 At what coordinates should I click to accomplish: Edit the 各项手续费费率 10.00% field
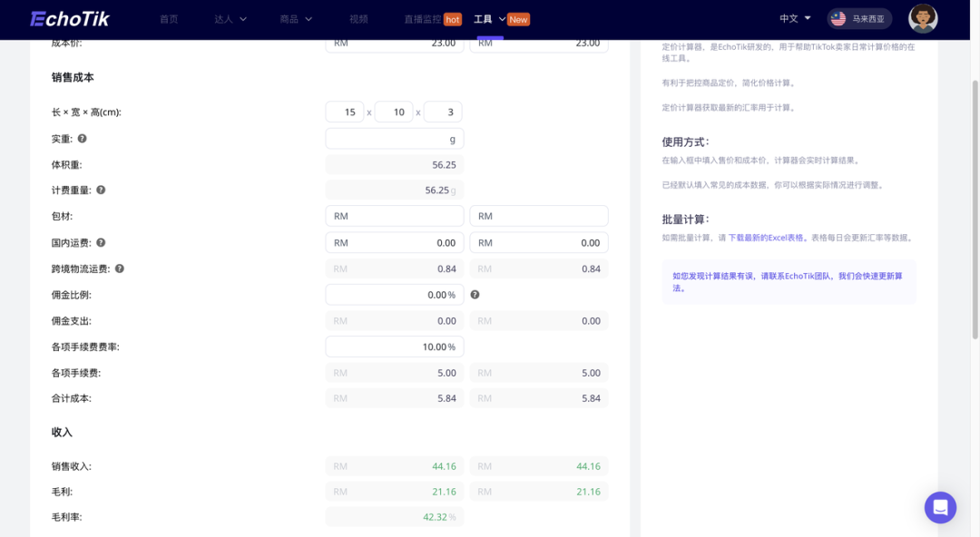tap(395, 347)
